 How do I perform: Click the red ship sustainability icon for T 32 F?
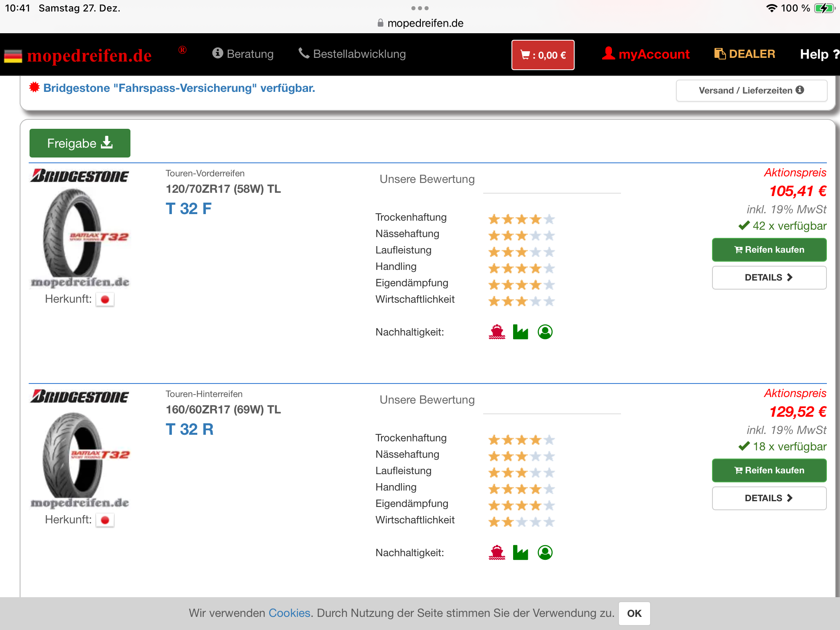click(497, 332)
